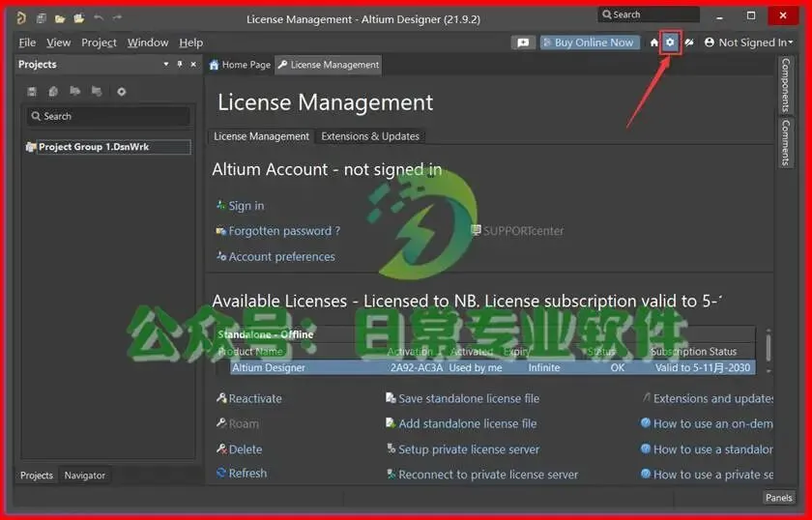This screenshot has height=520, width=812.
Task: Click the Altium logo icon in title bar
Action: tap(21, 18)
